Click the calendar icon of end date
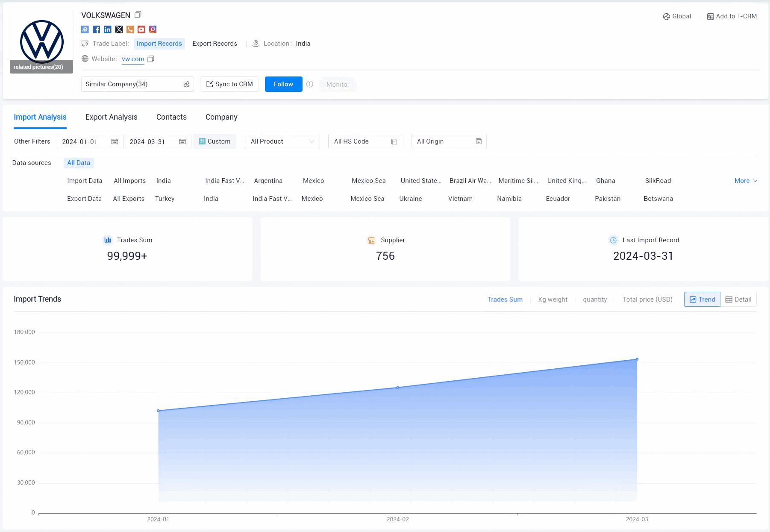The height and width of the screenshot is (532, 770). [x=182, y=141]
